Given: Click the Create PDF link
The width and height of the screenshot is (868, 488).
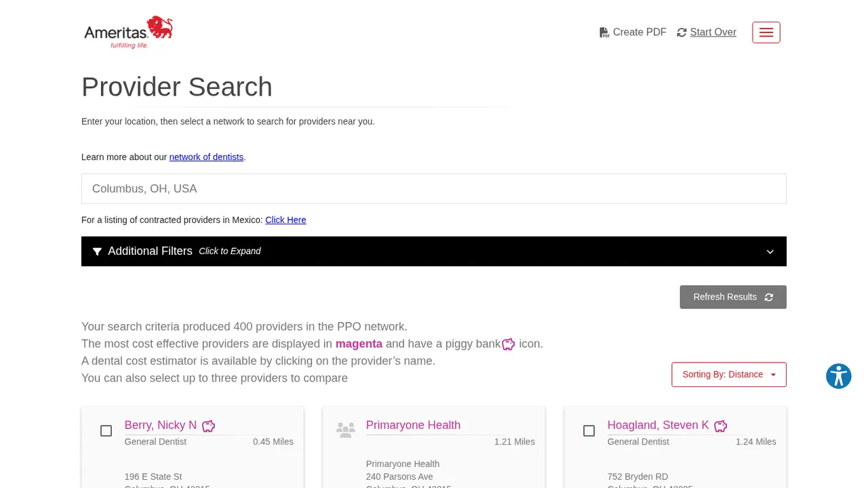Looking at the screenshot, I should point(633,33).
